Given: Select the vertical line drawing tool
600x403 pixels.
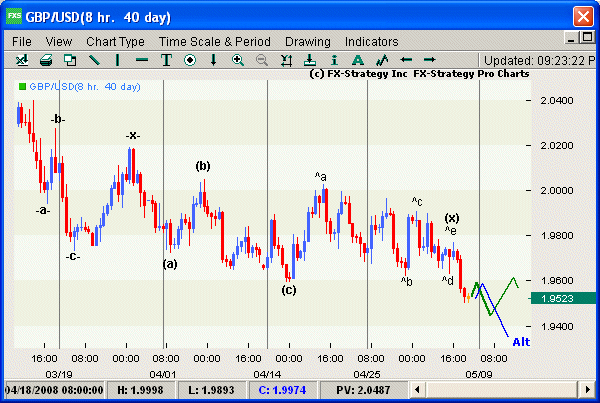Looking at the screenshot, I should tap(117, 60).
